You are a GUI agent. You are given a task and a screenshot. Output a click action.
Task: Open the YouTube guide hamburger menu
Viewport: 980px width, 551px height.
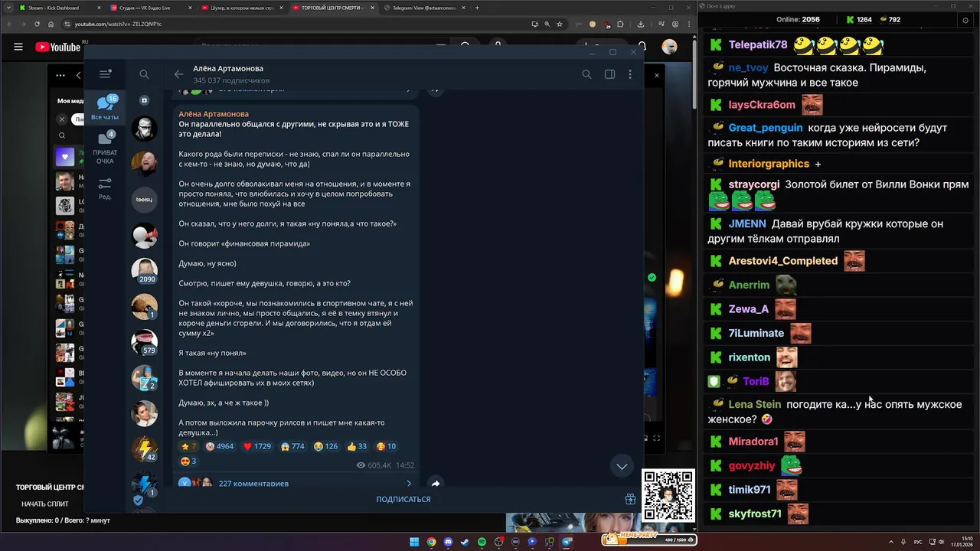point(18,47)
